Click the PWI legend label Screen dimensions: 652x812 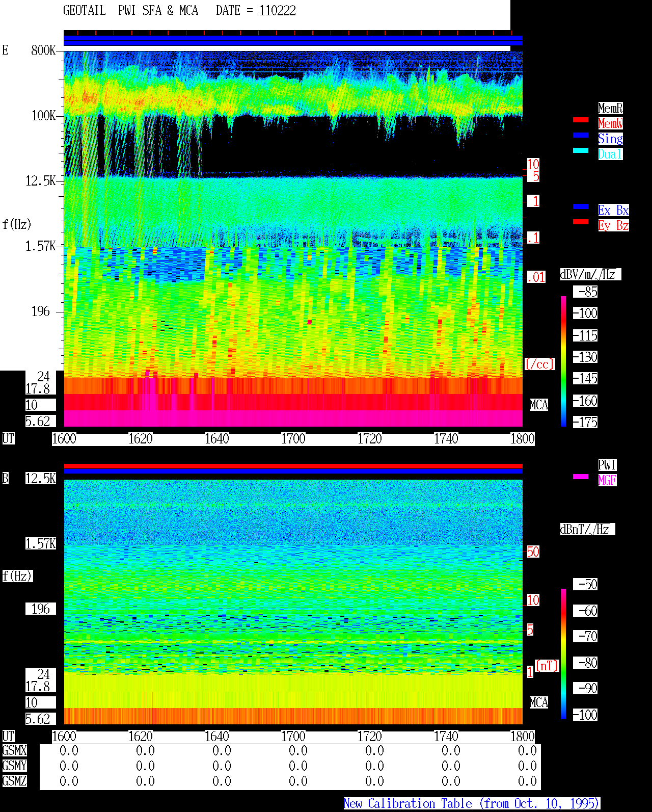(607, 465)
